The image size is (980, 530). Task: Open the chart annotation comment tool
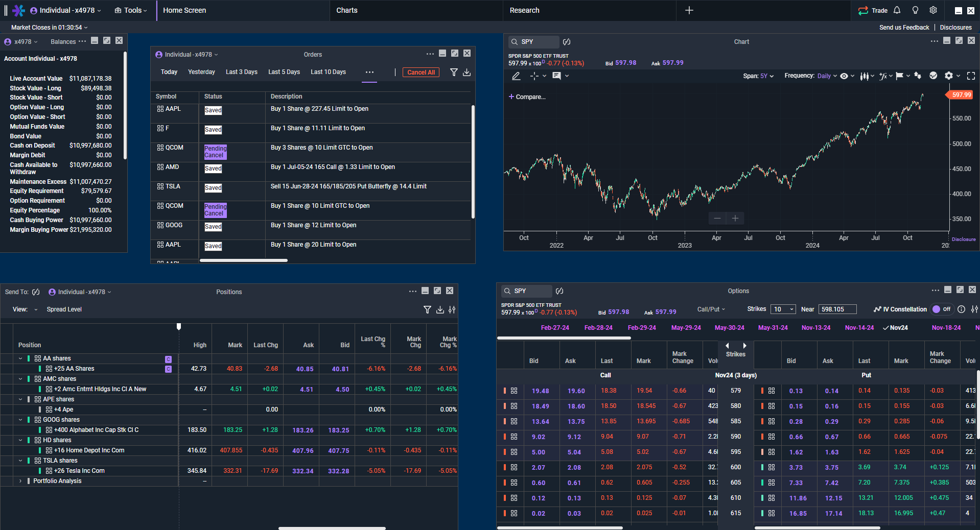(x=557, y=76)
